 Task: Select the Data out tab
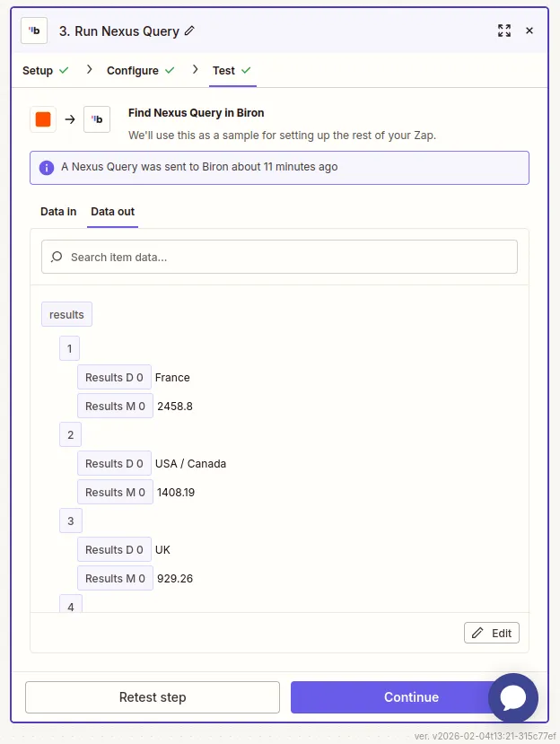click(x=111, y=212)
